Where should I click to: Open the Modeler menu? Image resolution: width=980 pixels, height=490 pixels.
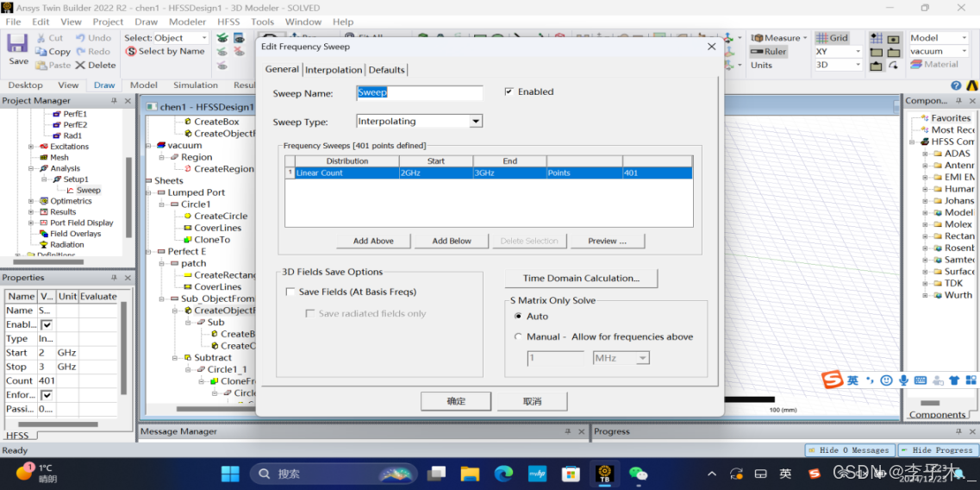click(x=188, y=22)
